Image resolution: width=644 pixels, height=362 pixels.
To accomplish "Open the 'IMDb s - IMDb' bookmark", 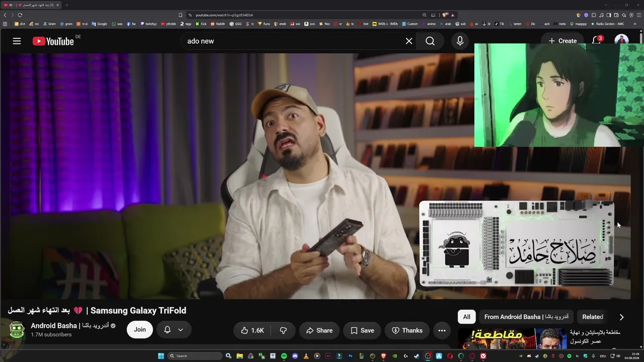I will (385, 24).
